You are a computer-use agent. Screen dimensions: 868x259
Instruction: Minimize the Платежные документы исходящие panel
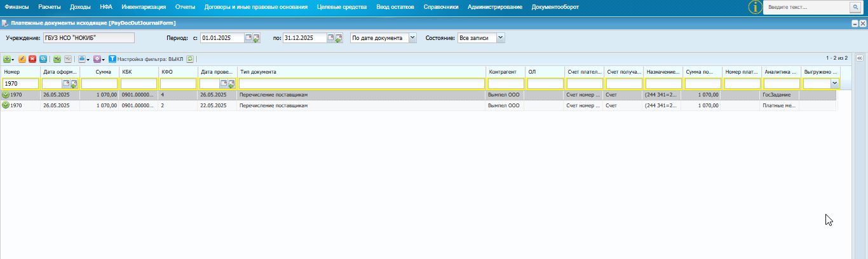855,23
